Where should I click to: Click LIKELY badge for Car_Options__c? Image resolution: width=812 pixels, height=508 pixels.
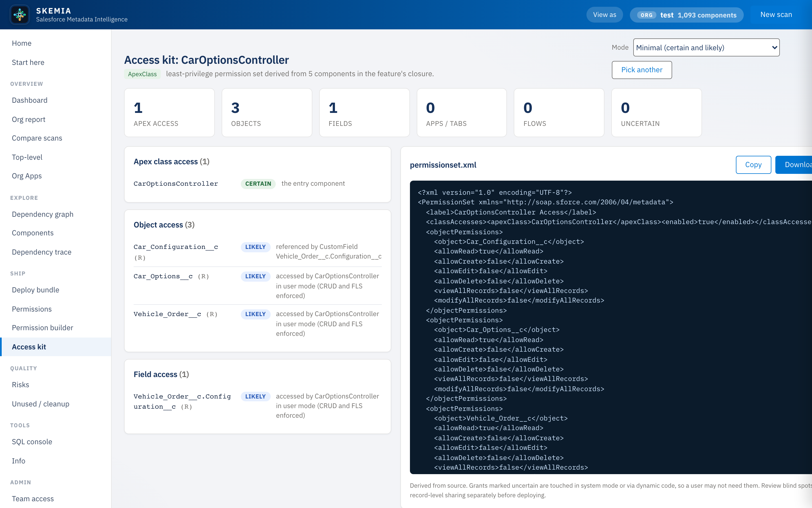[255, 276]
